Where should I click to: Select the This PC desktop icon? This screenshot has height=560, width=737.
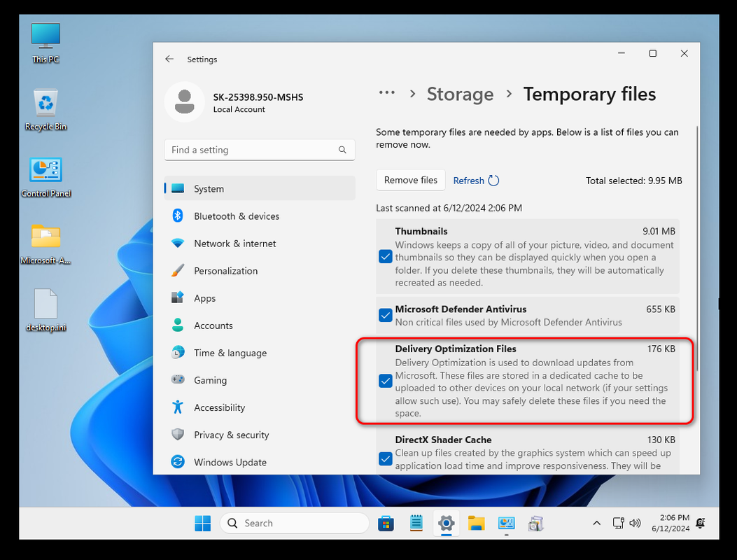(45, 43)
